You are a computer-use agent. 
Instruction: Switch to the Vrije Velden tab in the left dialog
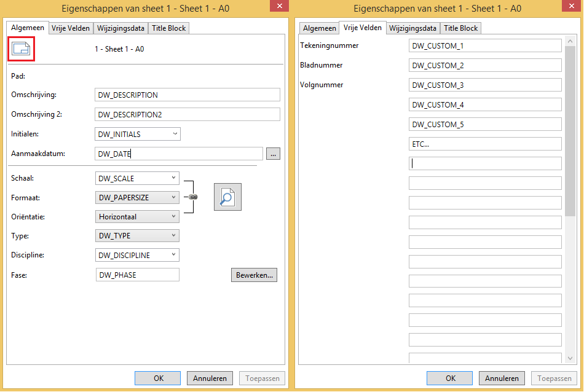coord(71,28)
